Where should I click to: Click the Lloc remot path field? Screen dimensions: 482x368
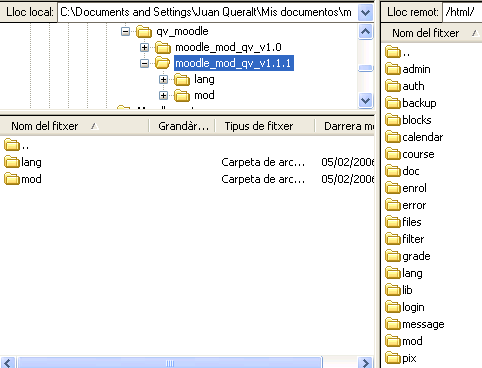[x=462, y=12]
